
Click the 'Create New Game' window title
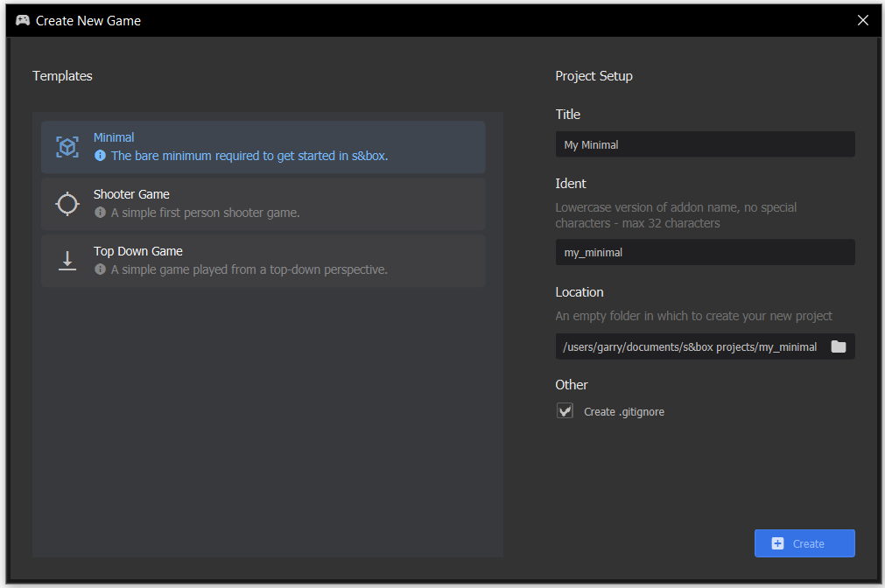[88, 20]
